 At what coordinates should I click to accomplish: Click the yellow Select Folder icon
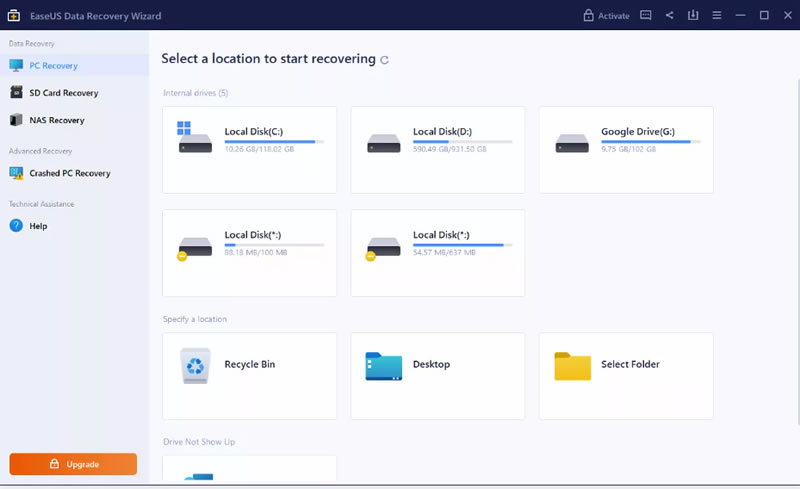572,366
